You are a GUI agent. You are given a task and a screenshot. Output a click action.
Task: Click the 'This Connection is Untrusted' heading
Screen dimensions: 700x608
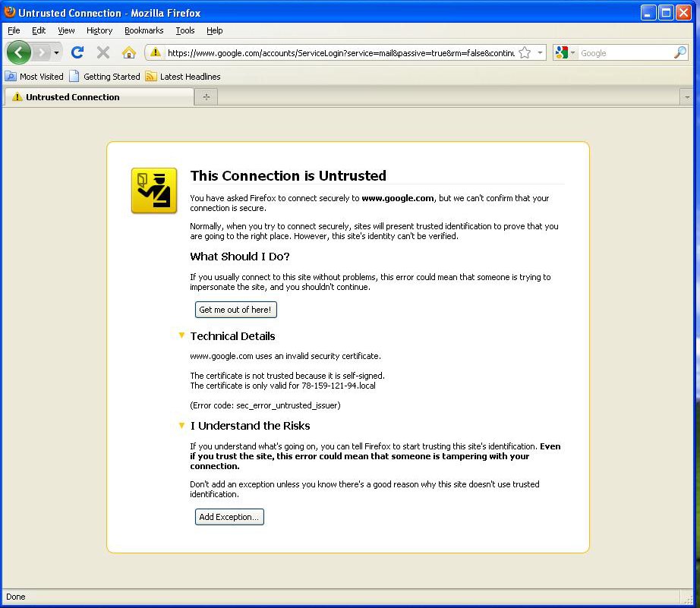[288, 175]
